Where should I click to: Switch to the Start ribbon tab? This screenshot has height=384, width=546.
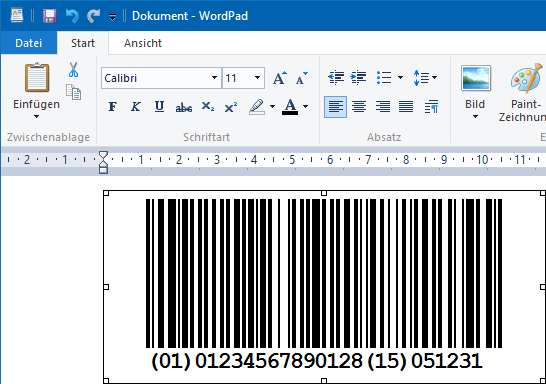point(83,43)
